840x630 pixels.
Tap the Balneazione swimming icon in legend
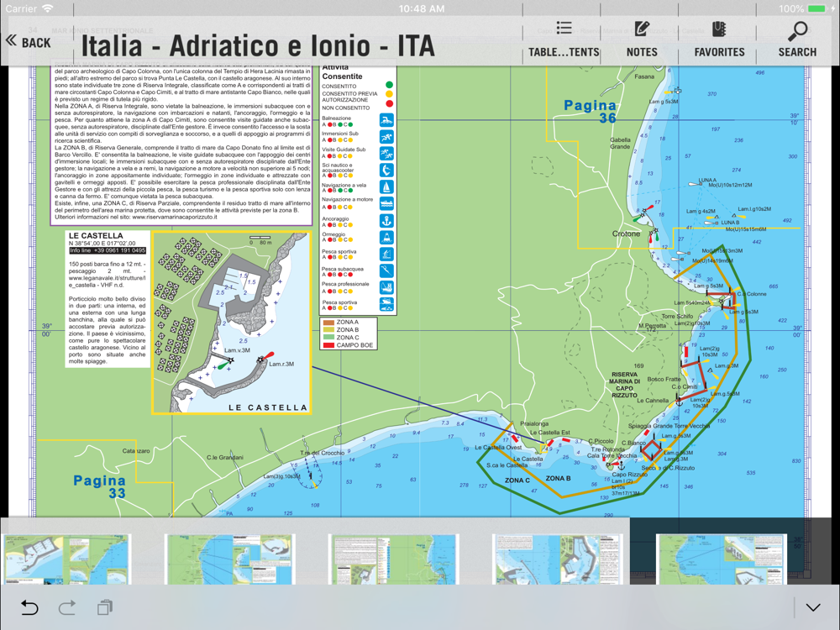click(x=386, y=120)
